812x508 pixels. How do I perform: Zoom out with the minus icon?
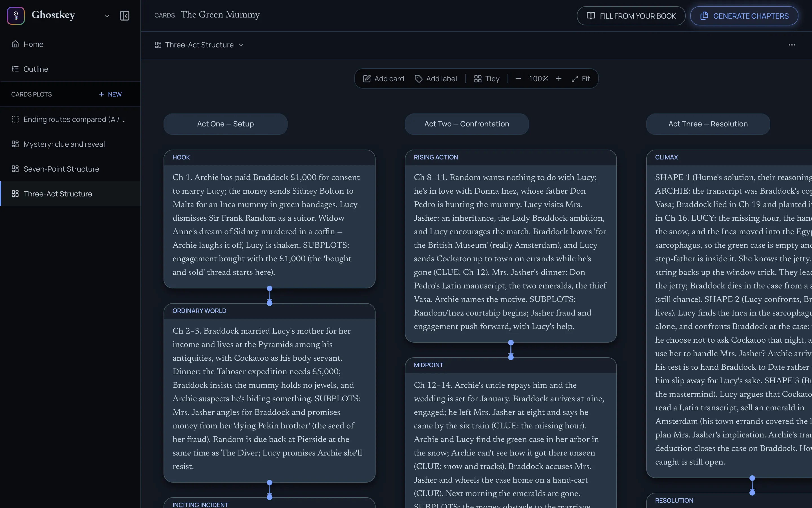518,79
